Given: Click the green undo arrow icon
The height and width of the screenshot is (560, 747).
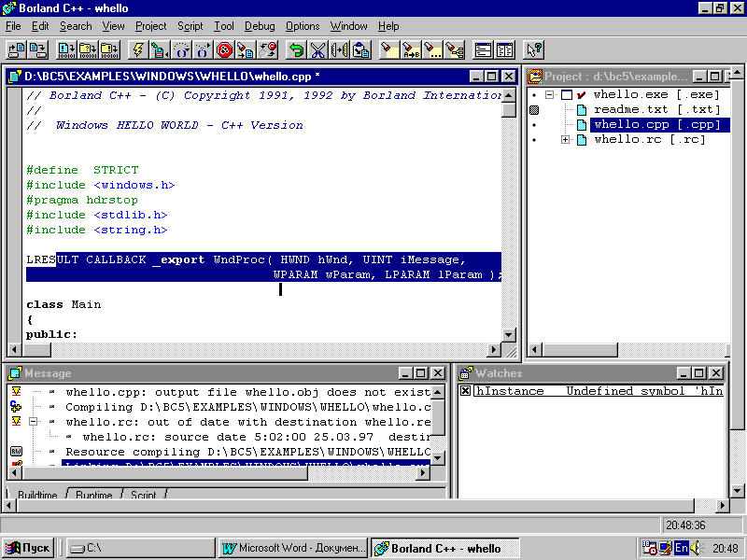Looking at the screenshot, I should 296,49.
